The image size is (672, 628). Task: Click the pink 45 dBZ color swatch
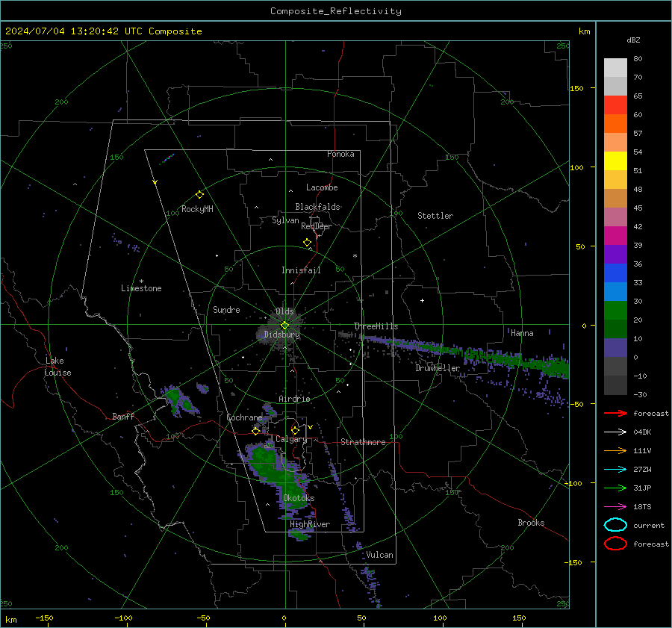pos(615,217)
